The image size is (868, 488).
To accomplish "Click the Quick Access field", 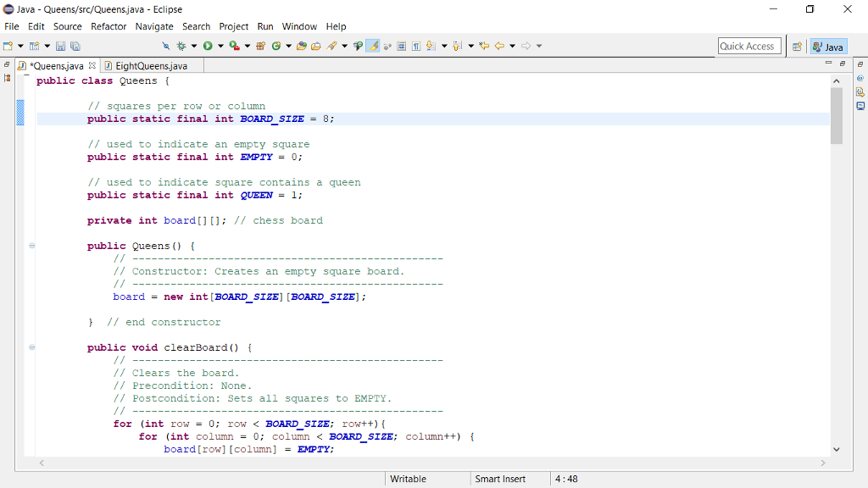I will (749, 46).
